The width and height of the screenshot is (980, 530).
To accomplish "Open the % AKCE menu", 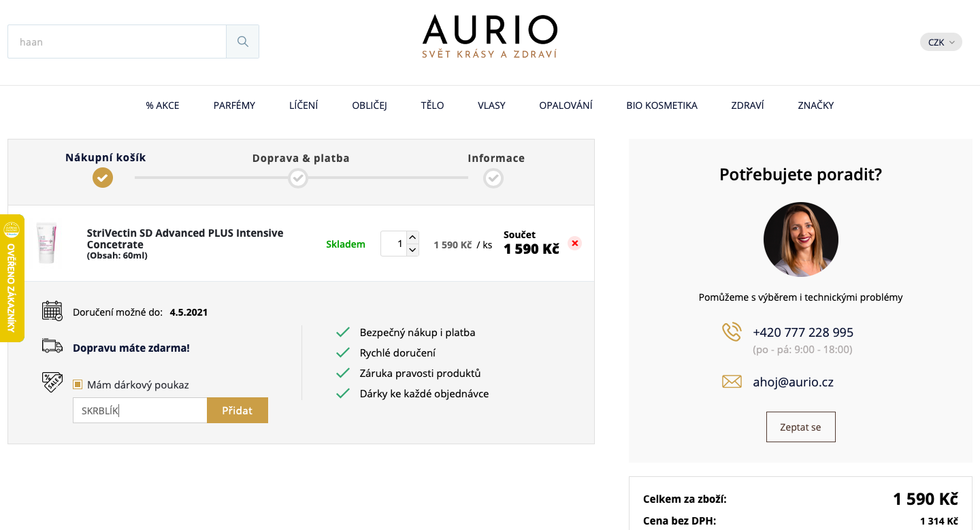I will 163,105.
